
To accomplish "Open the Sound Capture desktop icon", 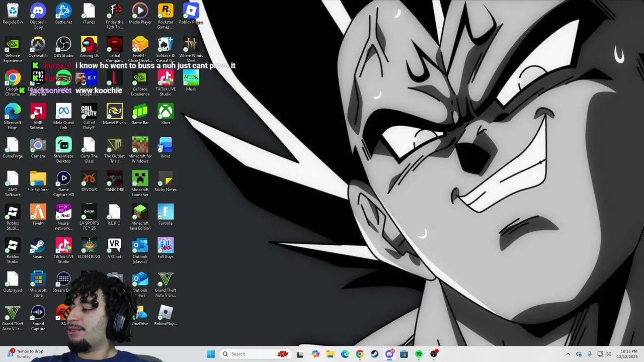I will tap(38, 318).
